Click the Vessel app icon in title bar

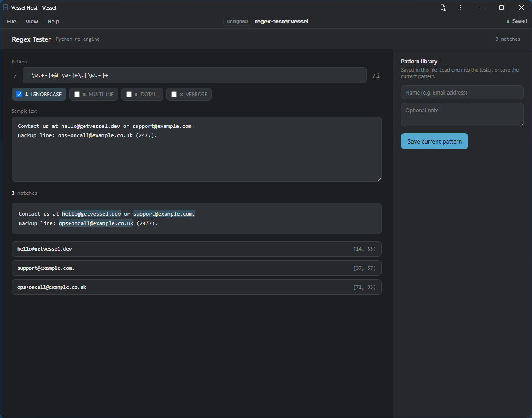point(6,7)
